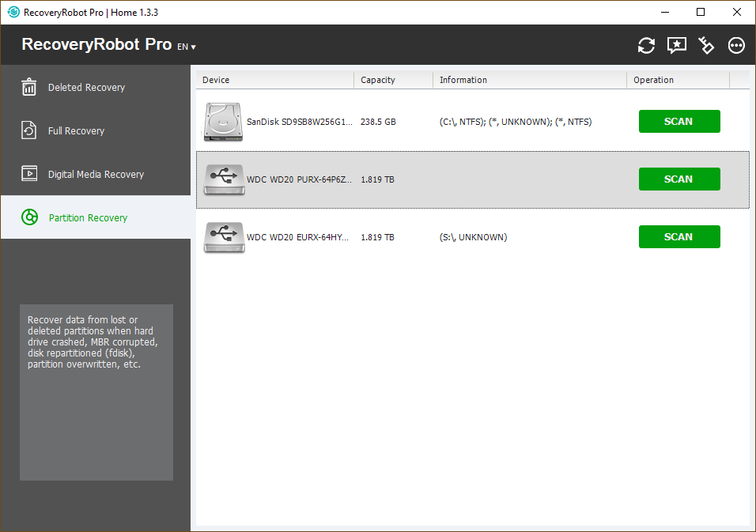
Task: Click the license key icon
Action: tap(706, 45)
